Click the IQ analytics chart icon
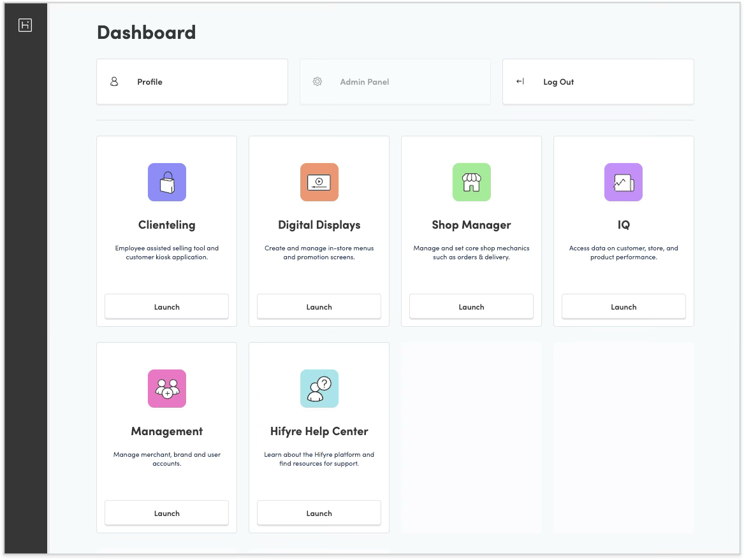 coord(623,182)
